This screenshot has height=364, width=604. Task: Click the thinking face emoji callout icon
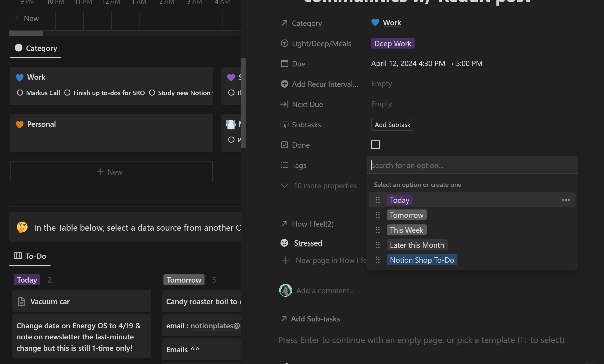(x=22, y=227)
